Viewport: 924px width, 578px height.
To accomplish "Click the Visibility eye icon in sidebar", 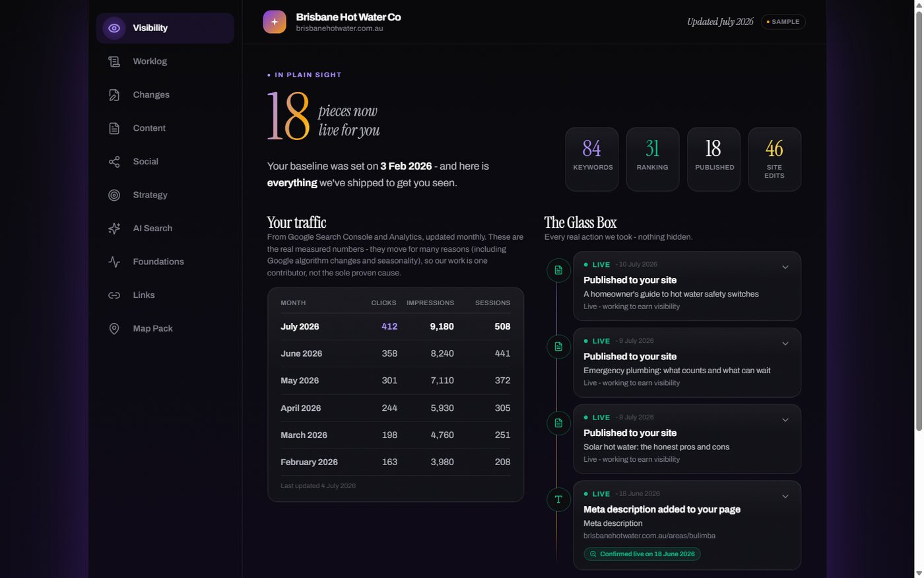I will 114,28.
